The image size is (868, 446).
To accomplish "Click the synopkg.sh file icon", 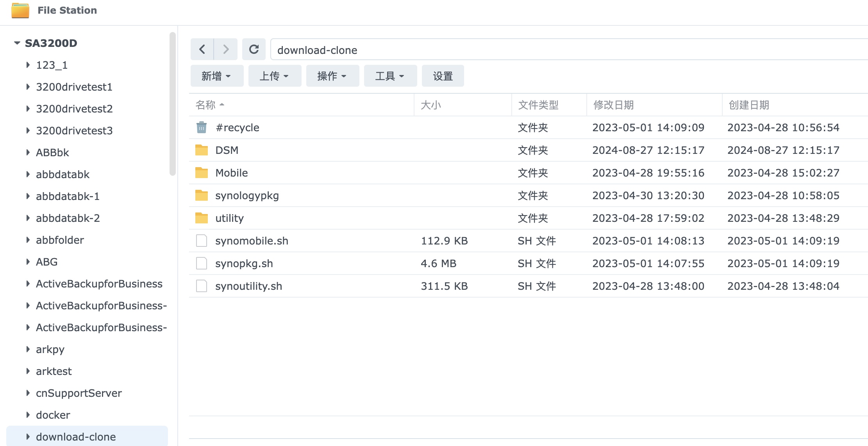I will (202, 263).
